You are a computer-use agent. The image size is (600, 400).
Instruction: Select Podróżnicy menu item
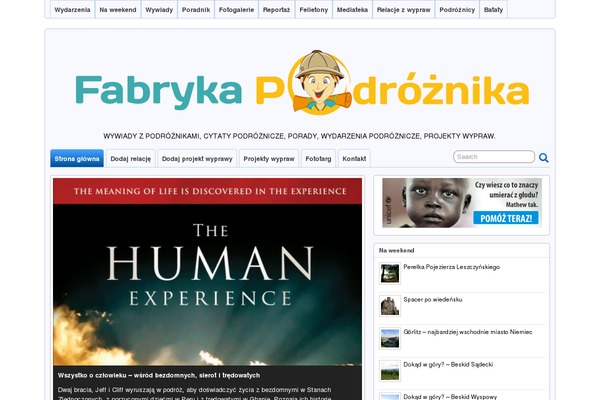click(x=457, y=10)
